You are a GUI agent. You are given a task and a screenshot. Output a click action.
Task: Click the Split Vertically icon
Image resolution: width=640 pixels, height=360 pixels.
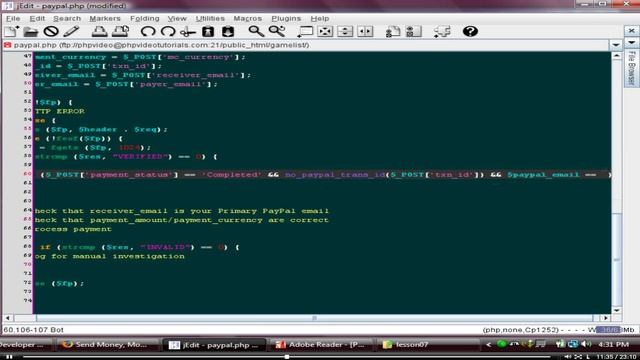[x=365, y=31]
